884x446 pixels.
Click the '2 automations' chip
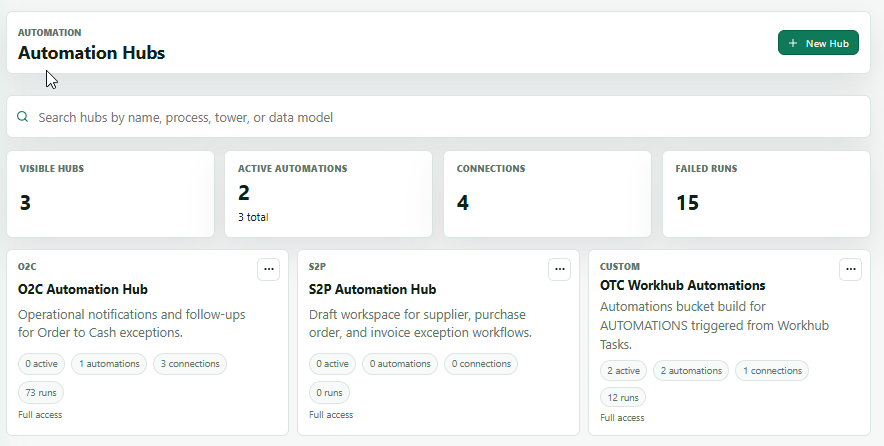point(691,370)
